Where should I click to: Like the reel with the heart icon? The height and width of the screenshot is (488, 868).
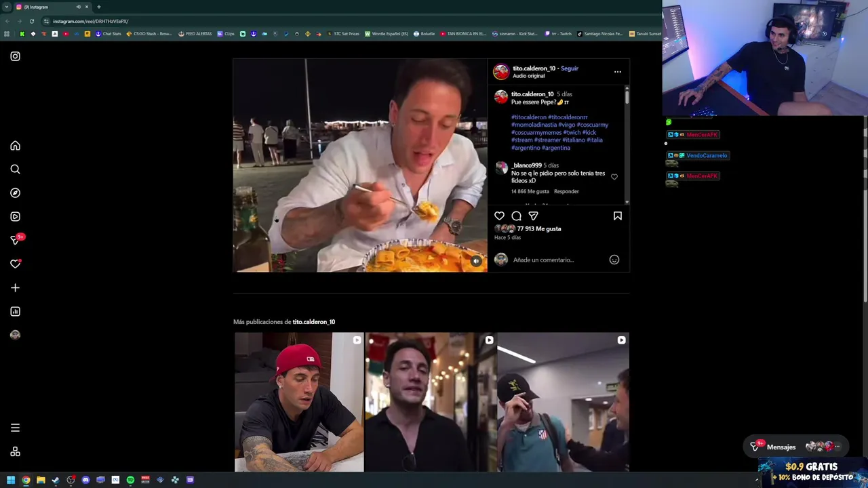(x=499, y=216)
